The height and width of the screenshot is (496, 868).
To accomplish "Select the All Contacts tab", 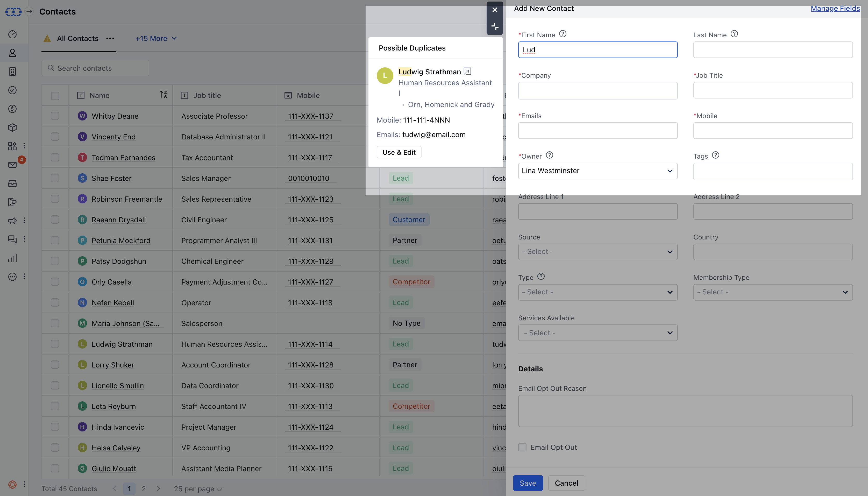I will (78, 39).
